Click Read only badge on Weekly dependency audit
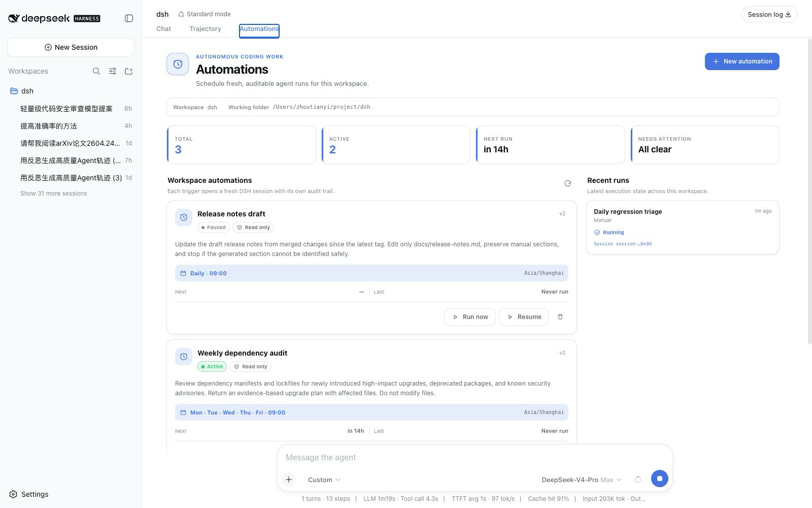The width and height of the screenshot is (812, 508). 250,367
